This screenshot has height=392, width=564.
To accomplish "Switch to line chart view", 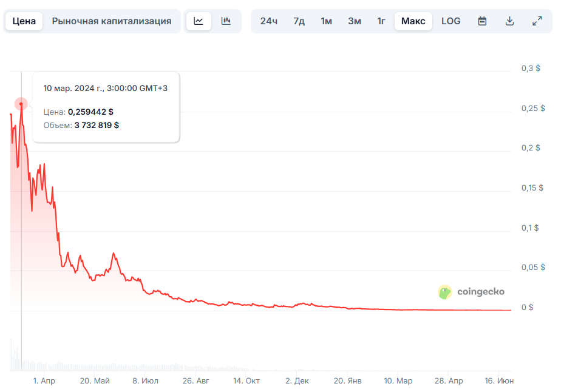I will 199,21.
